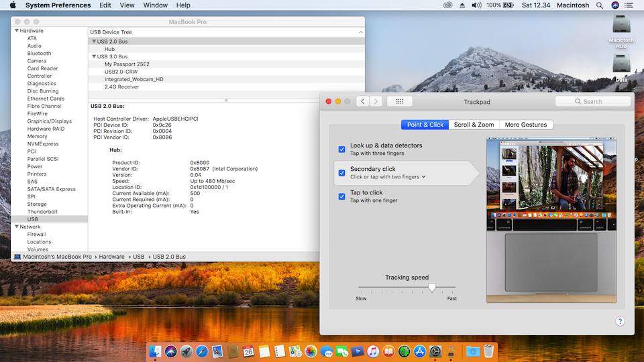Select Thunderbolt in the Hardware sidebar list

coord(42,212)
